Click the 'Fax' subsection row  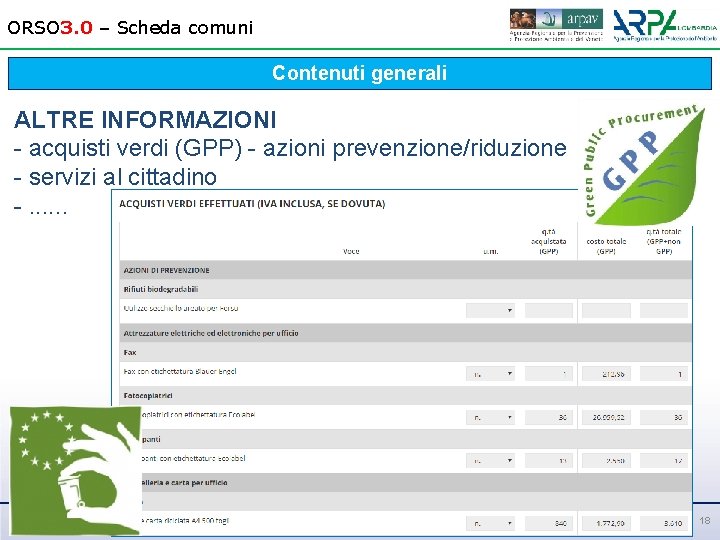[x=405, y=352]
